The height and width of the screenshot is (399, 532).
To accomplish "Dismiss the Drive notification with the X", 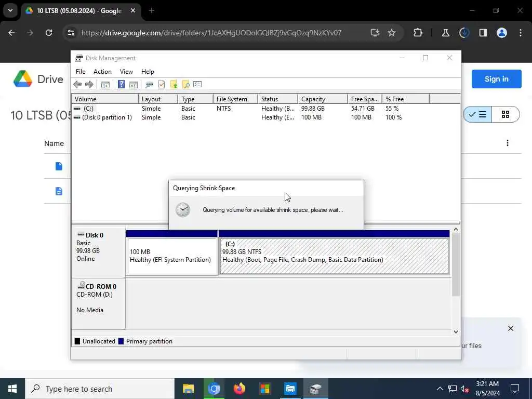I will (x=511, y=328).
